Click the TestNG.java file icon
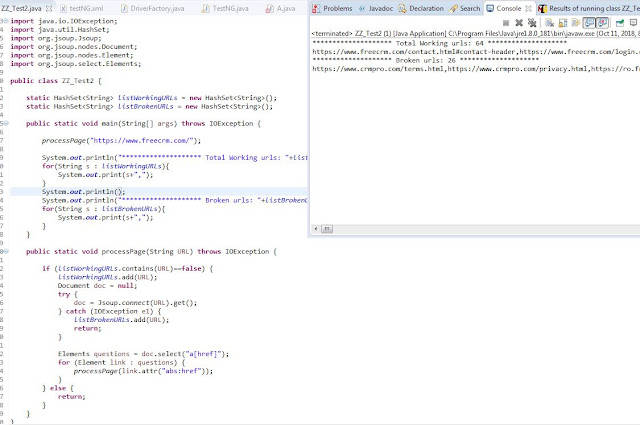 206,8
